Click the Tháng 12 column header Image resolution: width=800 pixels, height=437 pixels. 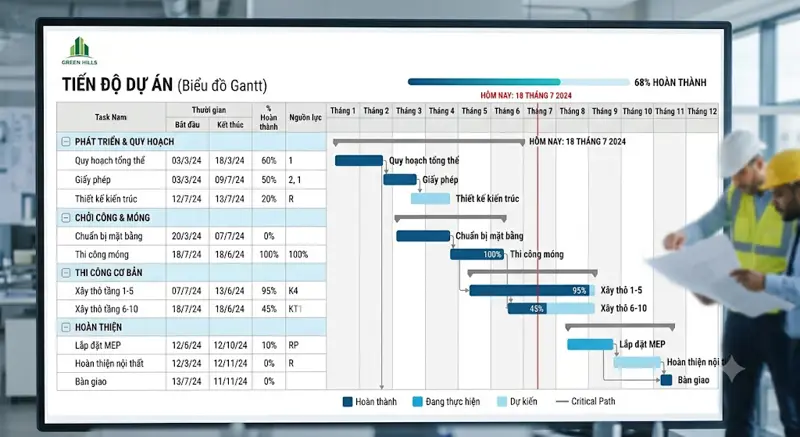702,111
